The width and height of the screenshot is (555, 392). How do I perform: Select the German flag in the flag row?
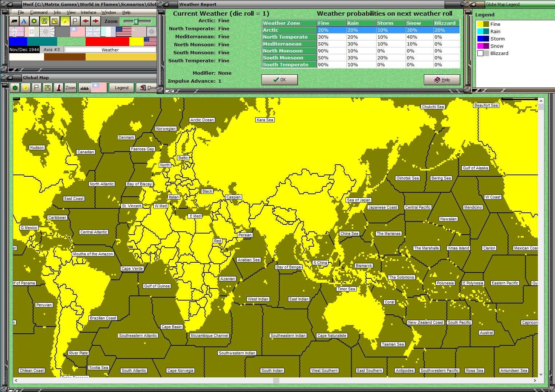(x=16, y=32)
